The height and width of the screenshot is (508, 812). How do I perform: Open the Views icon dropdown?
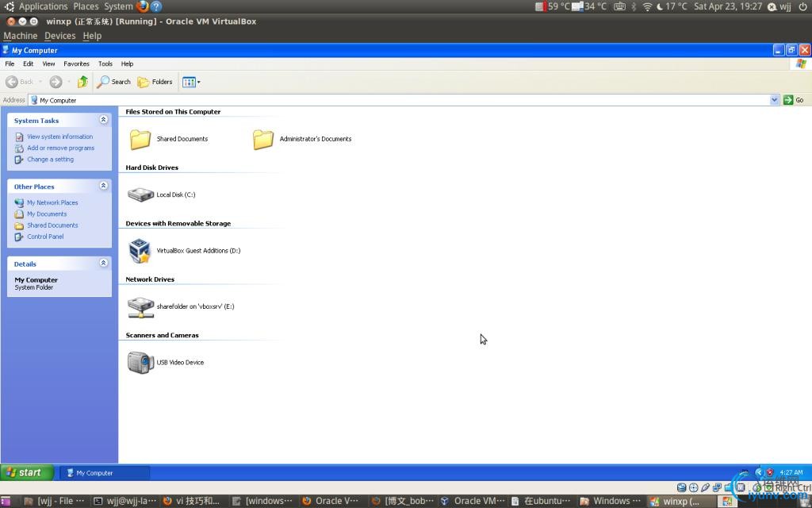point(191,82)
